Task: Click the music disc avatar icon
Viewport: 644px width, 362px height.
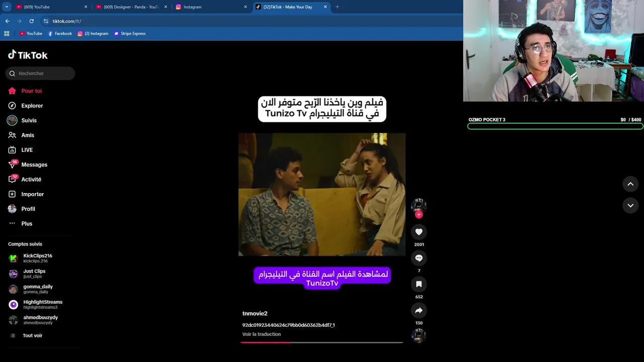Action: [419, 335]
